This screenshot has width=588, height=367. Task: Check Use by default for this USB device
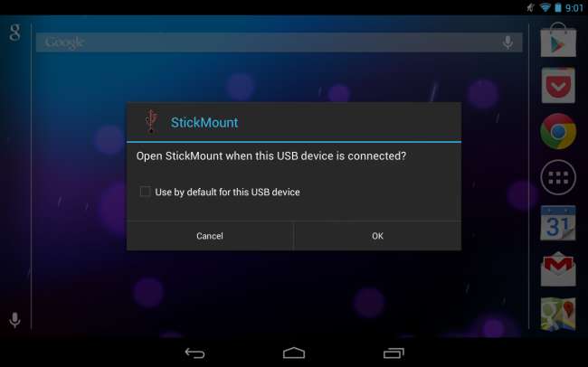[x=145, y=192]
